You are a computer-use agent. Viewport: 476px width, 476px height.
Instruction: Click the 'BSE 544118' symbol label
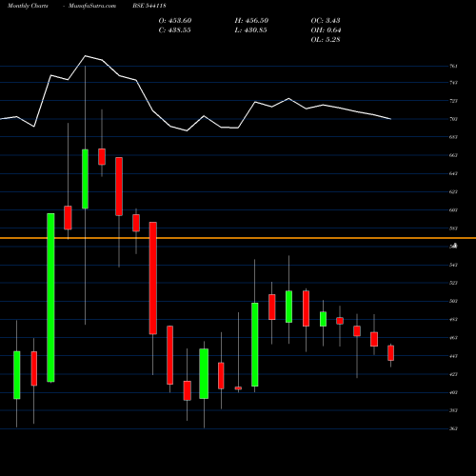149,6
